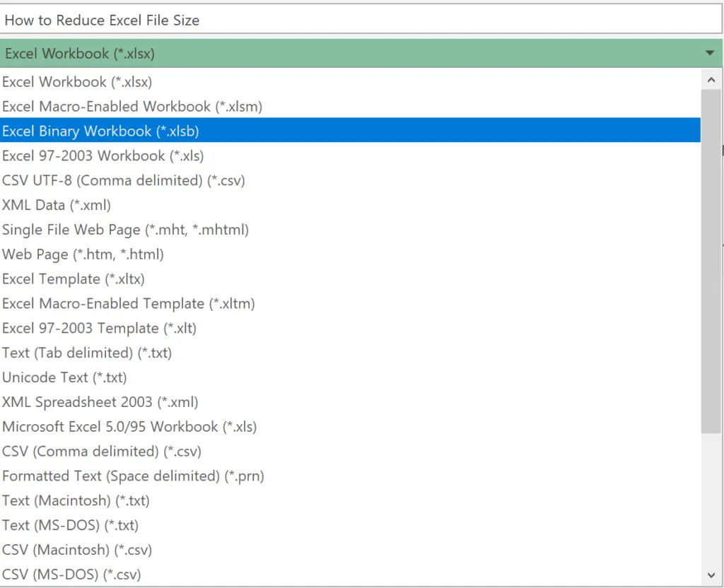Choose Formatted Text (Space delimited) (*.prn)

tap(351, 476)
